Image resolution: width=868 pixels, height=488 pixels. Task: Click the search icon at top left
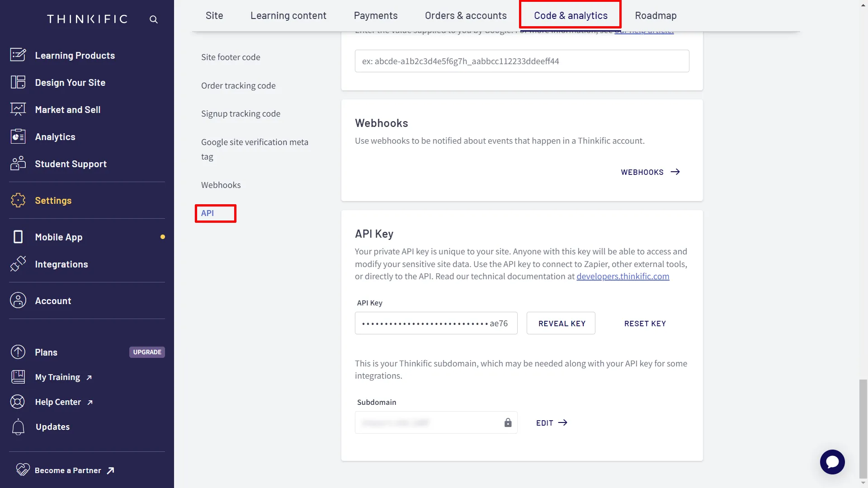(154, 19)
